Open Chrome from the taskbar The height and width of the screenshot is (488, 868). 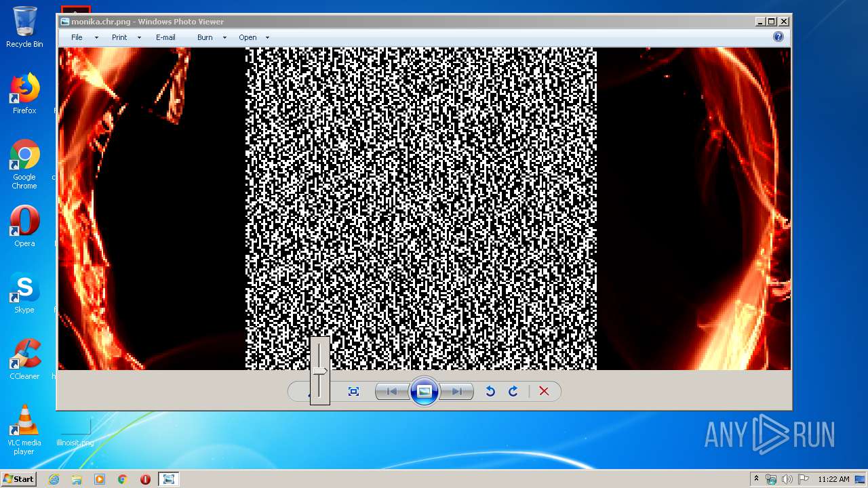pyautogui.click(x=122, y=479)
